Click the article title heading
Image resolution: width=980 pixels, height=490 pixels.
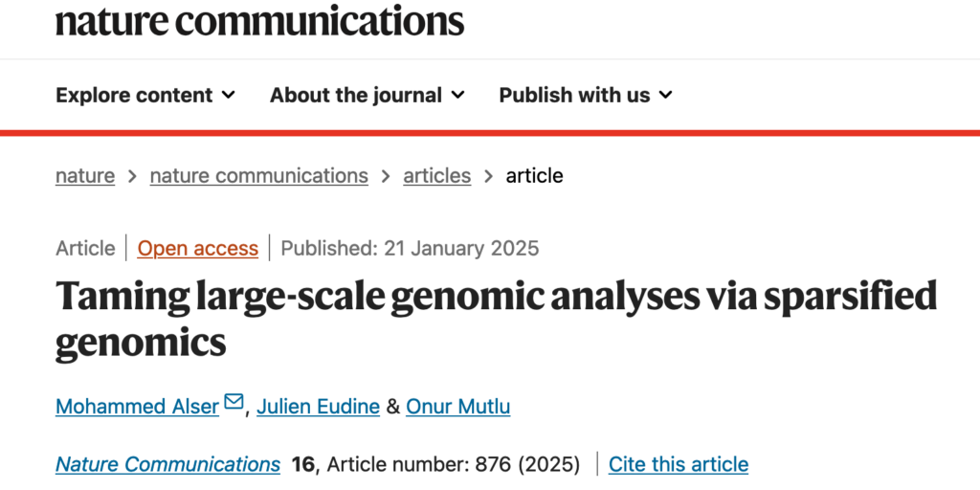pos(497,319)
